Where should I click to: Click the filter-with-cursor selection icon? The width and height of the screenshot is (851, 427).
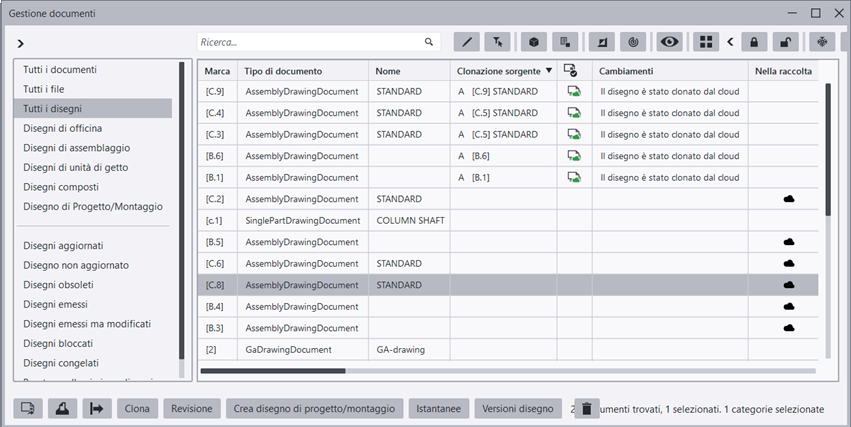point(497,42)
